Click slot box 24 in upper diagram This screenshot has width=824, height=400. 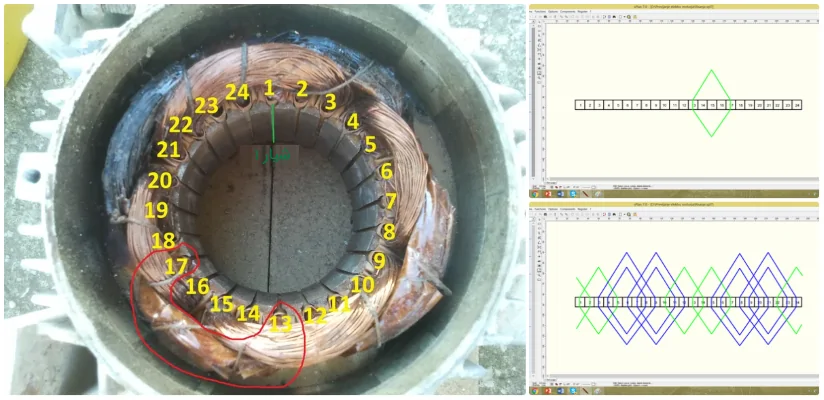[797, 104]
